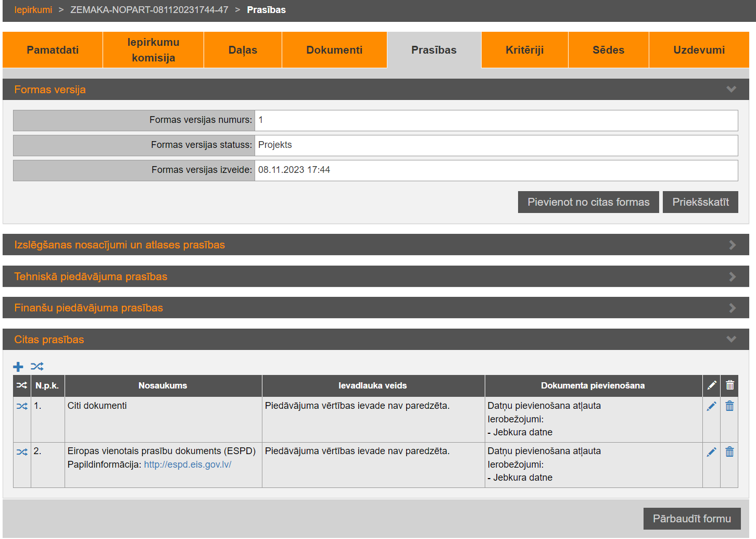The image size is (756, 539).
Task: Delete the ESPD requirement row
Action: click(x=729, y=452)
